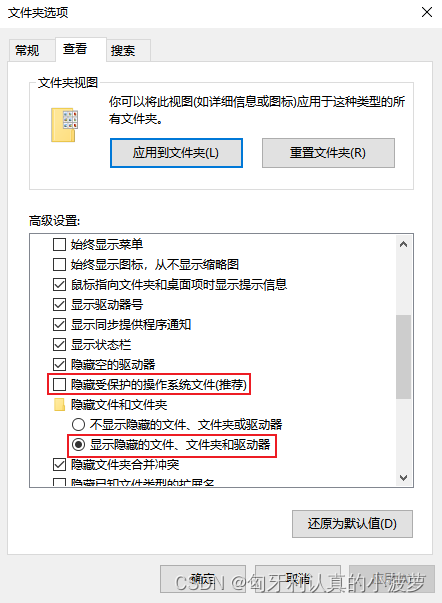This screenshot has height=603, width=442.
Task: Uncheck 显示状态栏 checkbox
Action: pyautogui.click(x=59, y=344)
